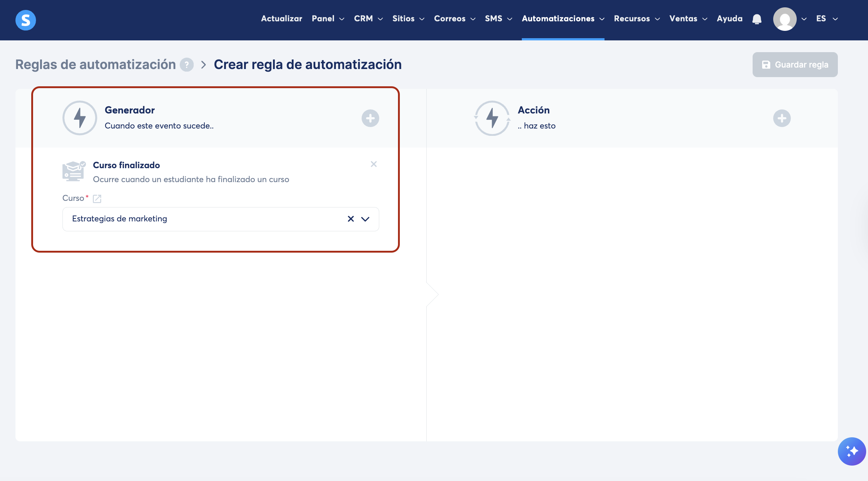The image size is (868, 481).
Task: Click the Actualizar menu item
Action: pyautogui.click(x=281, y=19)
